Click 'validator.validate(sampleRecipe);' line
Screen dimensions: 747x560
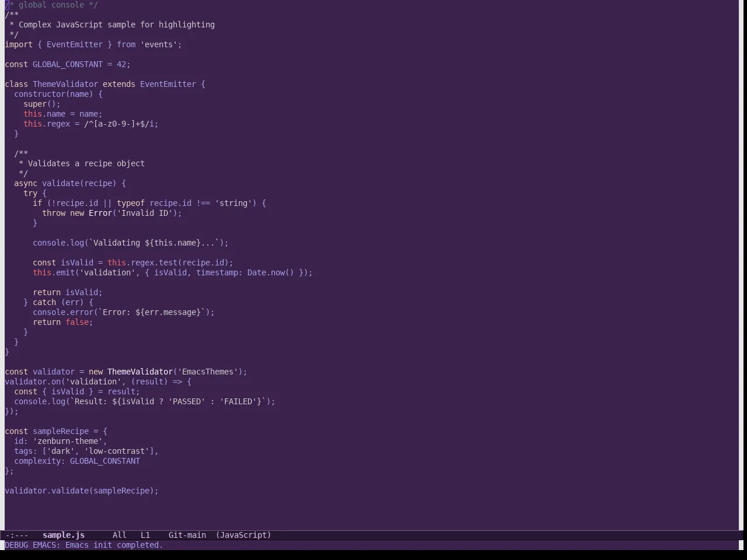[x=82, y=491]
